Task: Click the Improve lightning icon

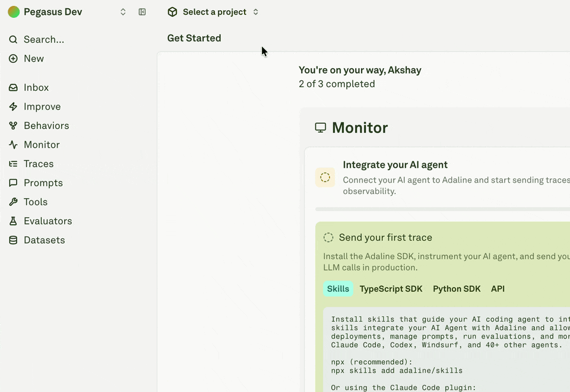Action: coord(13,107)
